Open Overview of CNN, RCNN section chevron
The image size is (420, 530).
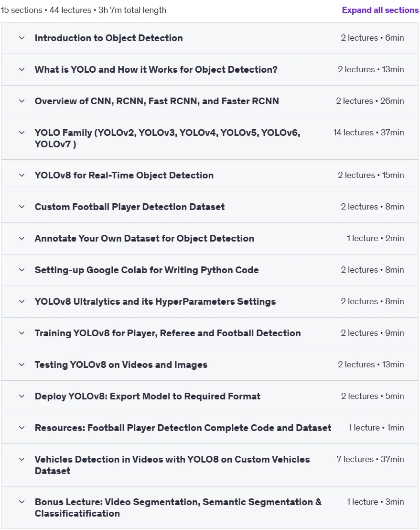point(22,101)
